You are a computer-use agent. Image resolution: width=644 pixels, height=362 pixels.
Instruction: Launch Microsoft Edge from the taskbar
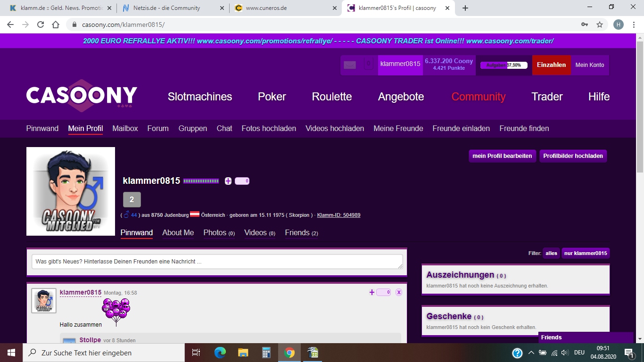pos(220,353)
